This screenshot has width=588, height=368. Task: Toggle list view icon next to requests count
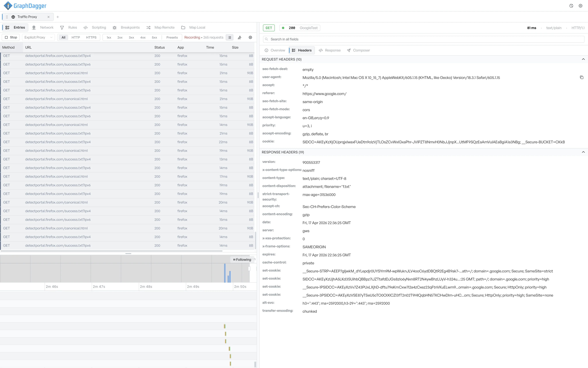coord(230,38)
